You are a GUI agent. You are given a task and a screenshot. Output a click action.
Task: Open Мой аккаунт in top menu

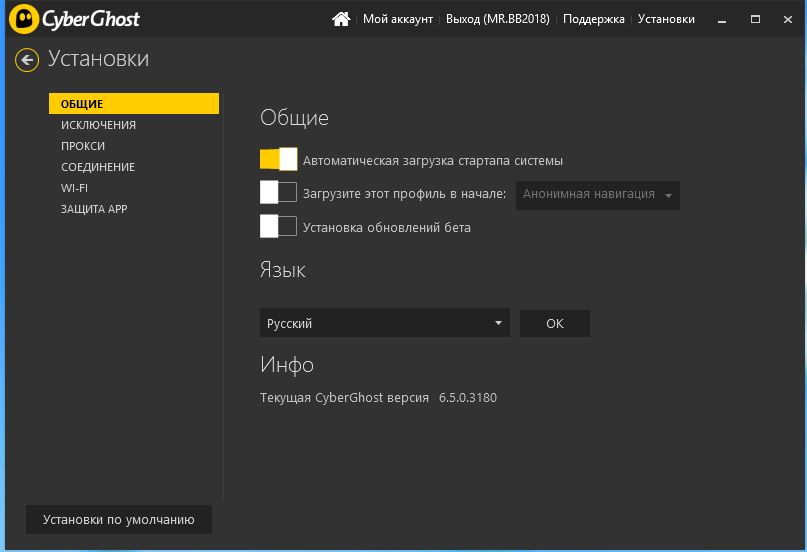[398, 19]
